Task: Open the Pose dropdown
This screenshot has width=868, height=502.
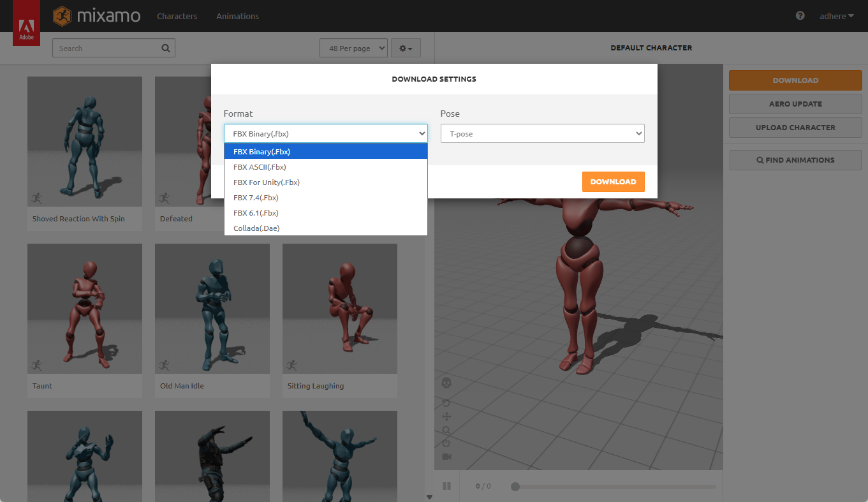Action: (x=543, y=133)
